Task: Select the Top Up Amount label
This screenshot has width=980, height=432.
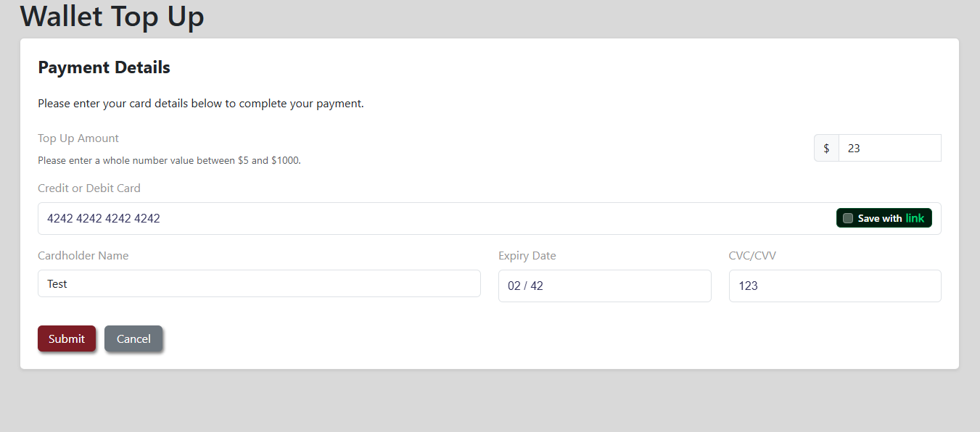Action: [x=78, y=138]
